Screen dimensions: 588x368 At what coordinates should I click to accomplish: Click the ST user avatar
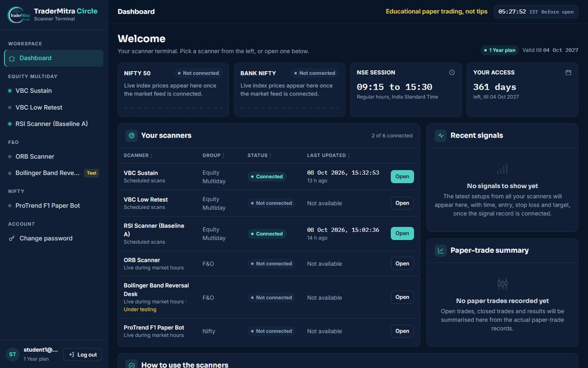[13, 354]
